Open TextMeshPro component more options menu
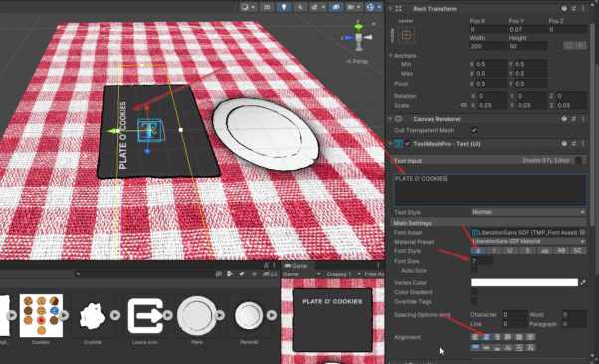The width and height of the screenshot is (599, 364). (x=583, y=144)
